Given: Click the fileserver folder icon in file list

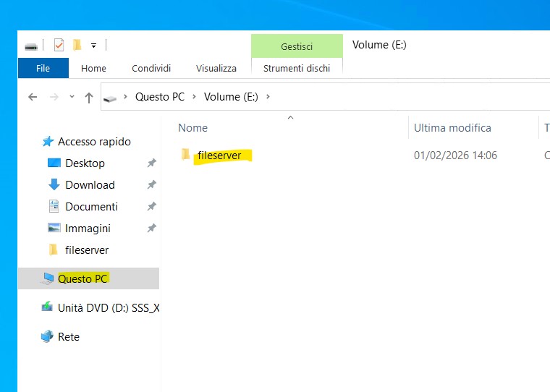Looking at the screenshot, I should [186, 155].
